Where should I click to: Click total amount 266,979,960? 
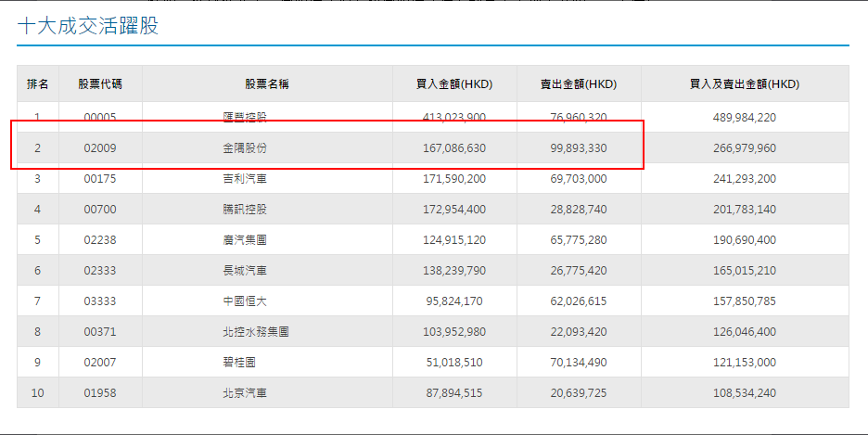[745, 148]
